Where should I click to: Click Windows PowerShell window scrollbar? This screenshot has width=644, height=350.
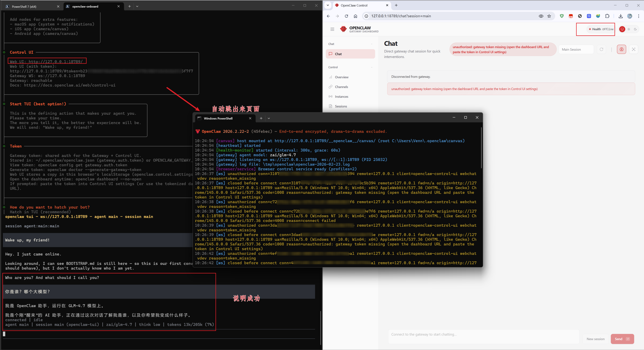tap(481, 148)
